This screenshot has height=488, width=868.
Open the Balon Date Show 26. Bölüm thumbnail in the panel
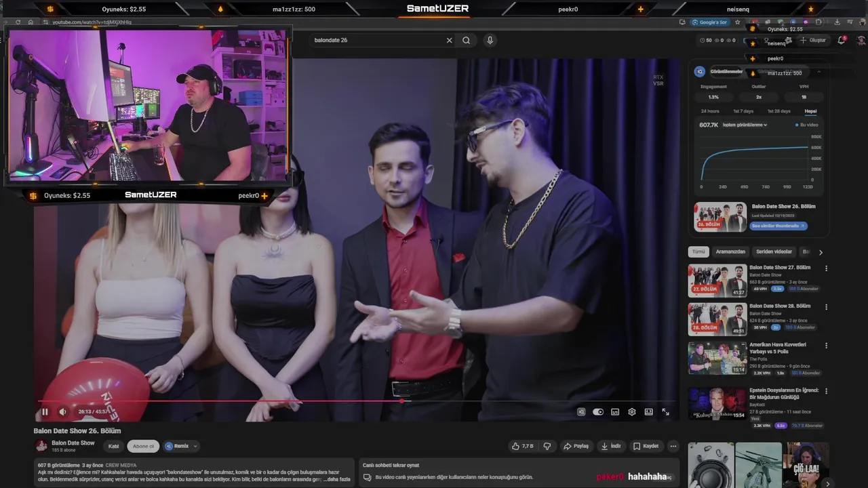coord(720,217)
